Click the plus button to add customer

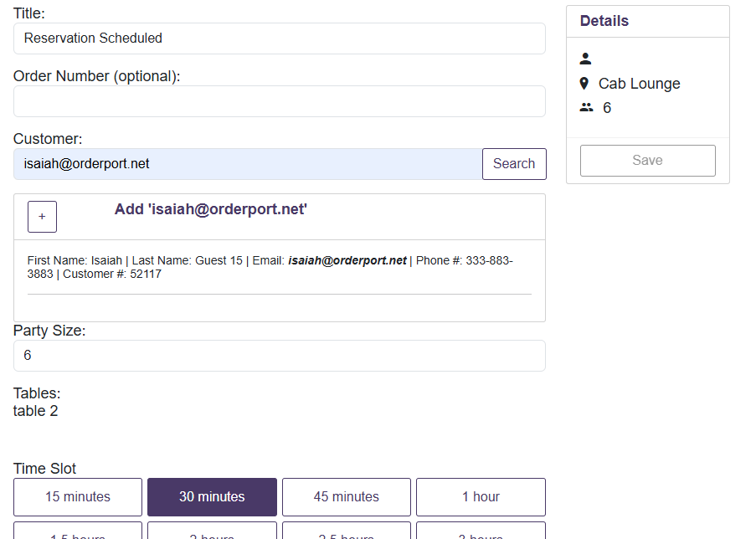tap(42, 217)
